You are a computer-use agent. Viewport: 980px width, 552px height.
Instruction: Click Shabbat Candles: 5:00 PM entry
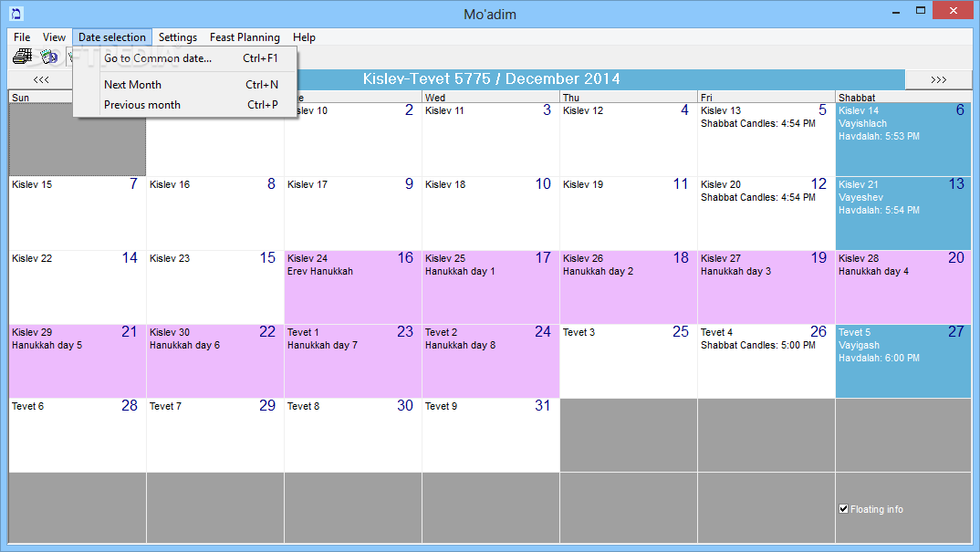click(x=758, y=345)
